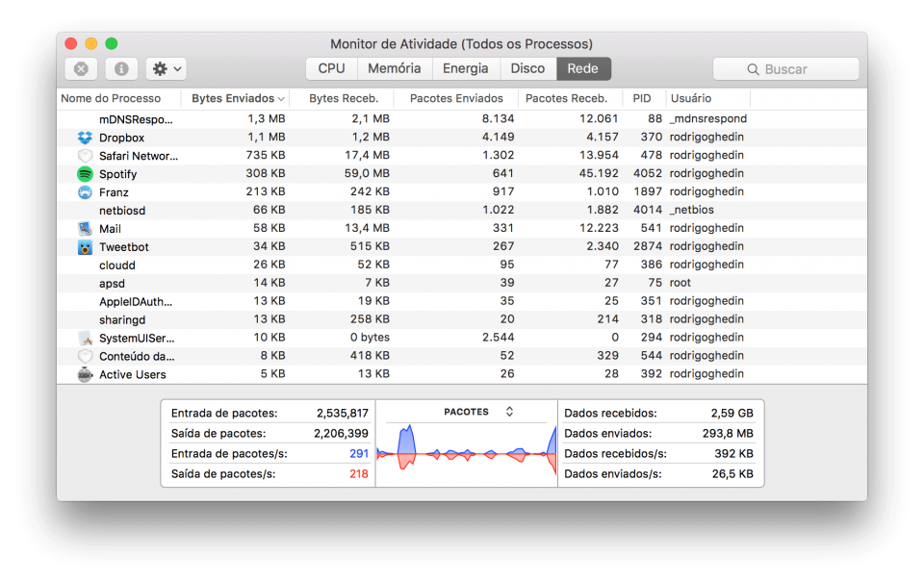This screenshot has width=924, height=582.
Task: Switch to the Disco tab
Action: click(527, 69)
